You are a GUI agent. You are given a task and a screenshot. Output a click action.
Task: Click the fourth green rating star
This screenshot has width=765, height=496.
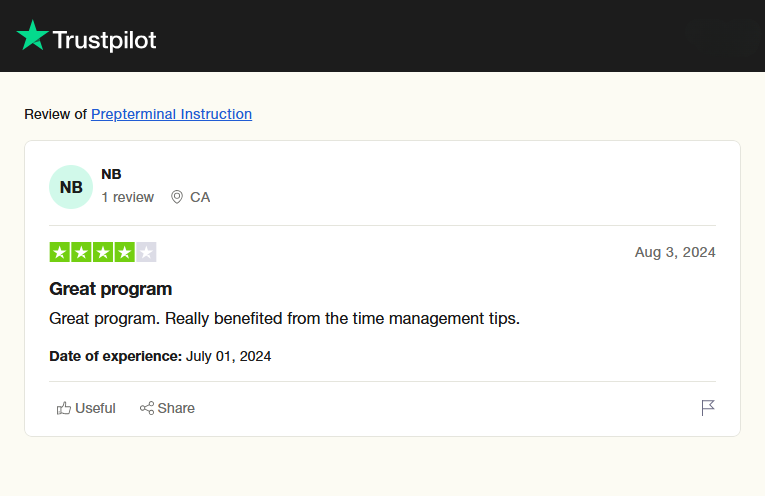coord(125,252)
